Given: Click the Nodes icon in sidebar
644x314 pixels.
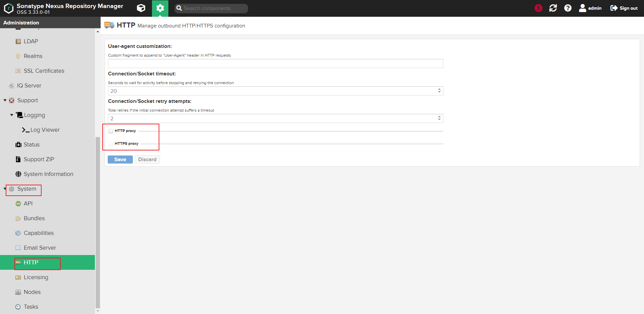Looking at the screenshot, I should pos(18,292).
